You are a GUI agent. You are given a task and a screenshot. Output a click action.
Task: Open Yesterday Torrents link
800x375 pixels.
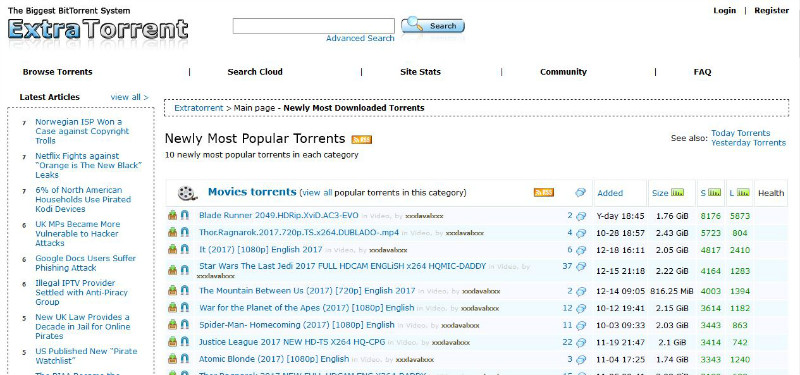pyautogui.click(x=748, y=143)
